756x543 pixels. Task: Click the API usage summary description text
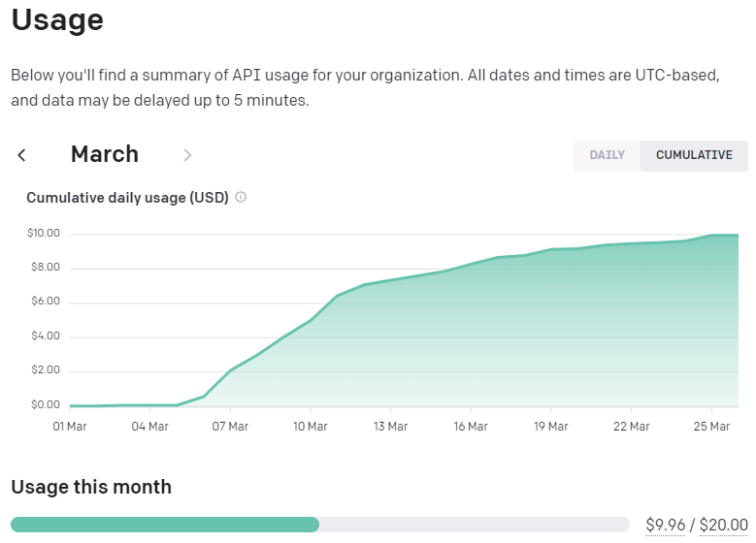point(366,87)
